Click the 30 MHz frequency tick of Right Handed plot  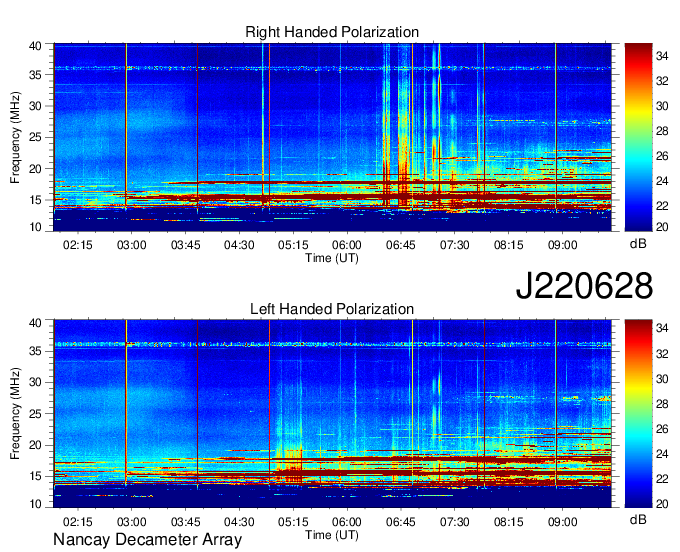pos(35,106)
